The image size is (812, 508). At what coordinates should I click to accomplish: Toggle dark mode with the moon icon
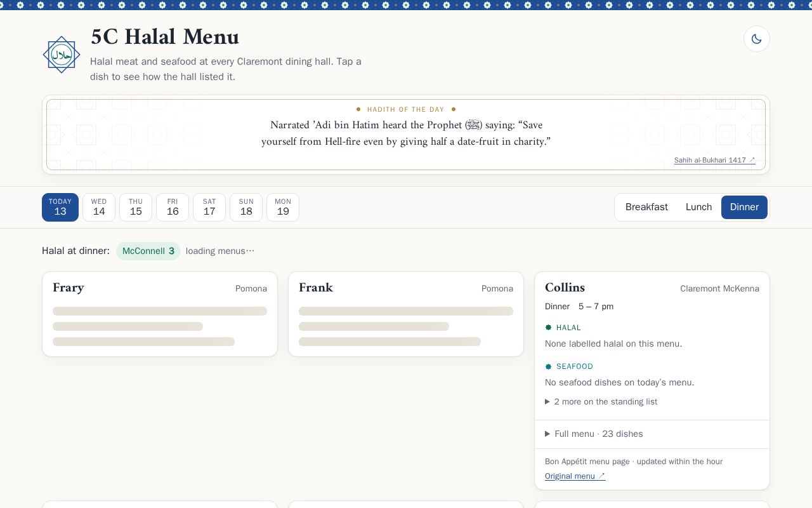(x=756, y=39)
